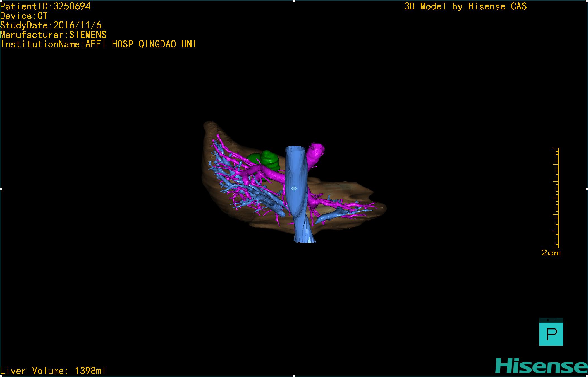The height and width of the screenshot is (377, 588).
Task: Click the 3D Model by Hisense CAS title
Action: (465, 6)
